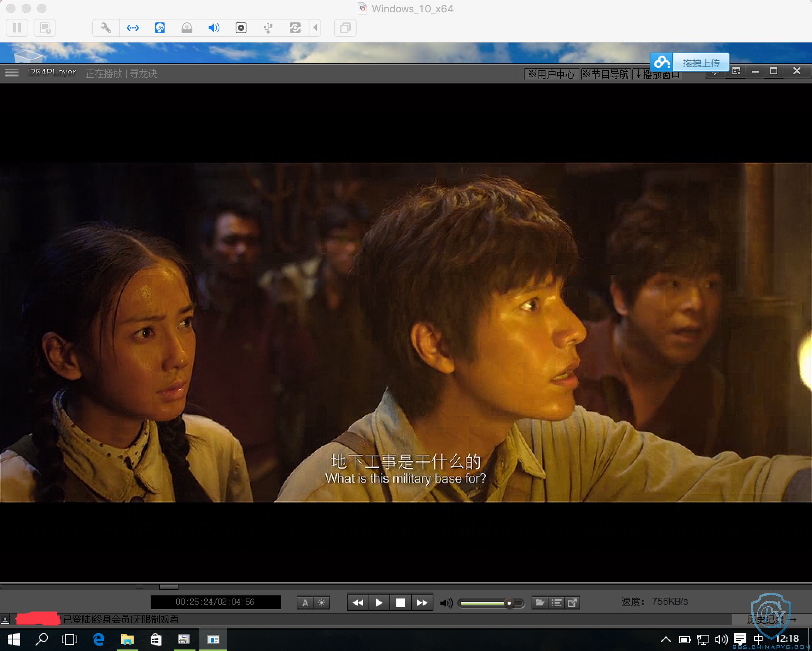Click the subtitle 'A' button

point(305,603)
